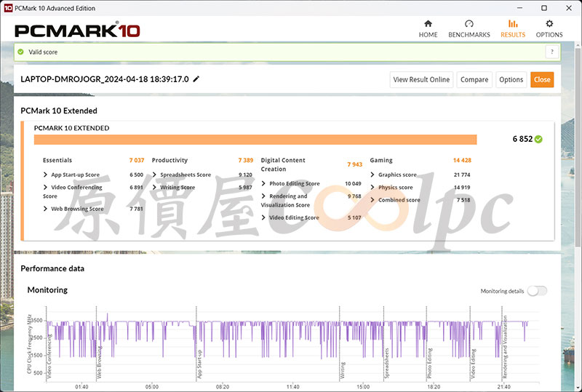582x392 pixels.
Task: Click the result name LAPTOP-DMROJOGR text
Action: coord(104,79)
